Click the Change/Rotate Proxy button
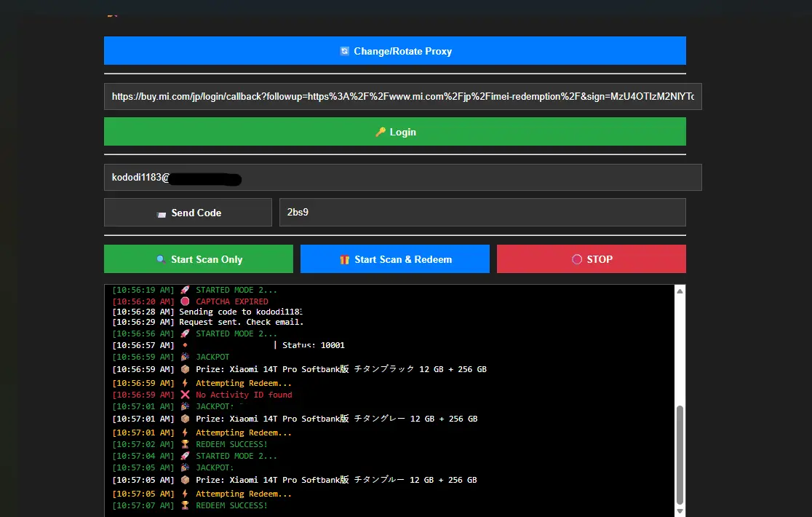 pos(394,51)
